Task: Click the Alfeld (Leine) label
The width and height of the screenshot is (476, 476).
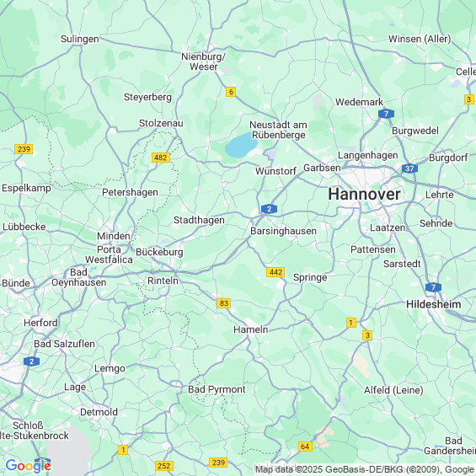Action: [393, 390]
